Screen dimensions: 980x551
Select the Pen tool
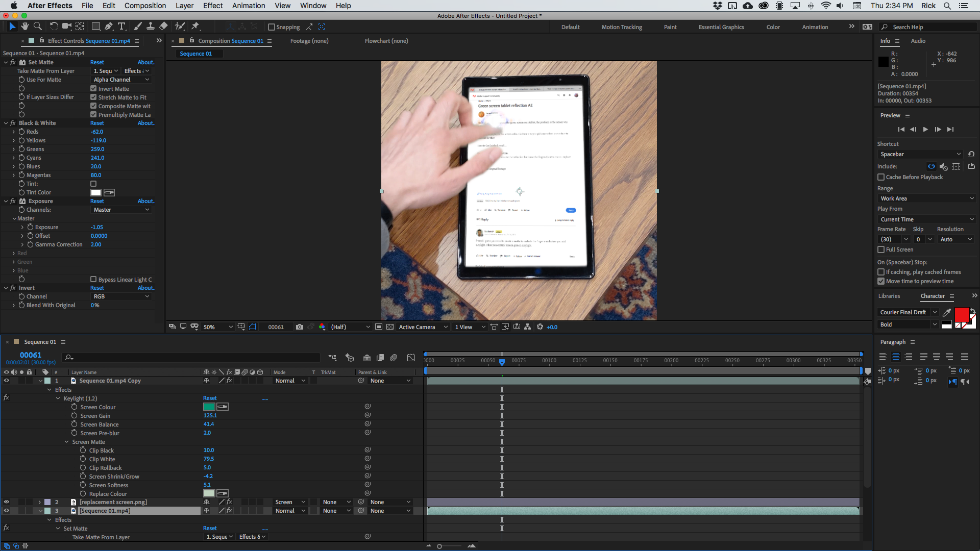[x=109, y=26]
